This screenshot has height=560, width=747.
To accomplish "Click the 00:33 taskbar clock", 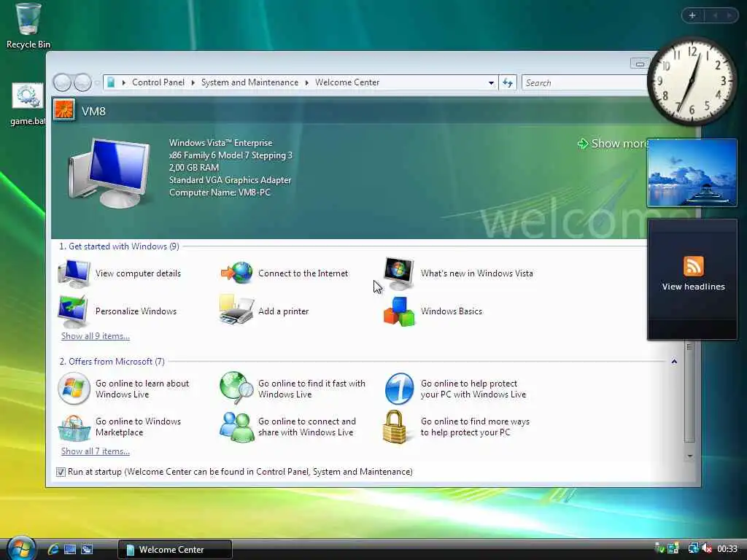I will pos(727,549).
